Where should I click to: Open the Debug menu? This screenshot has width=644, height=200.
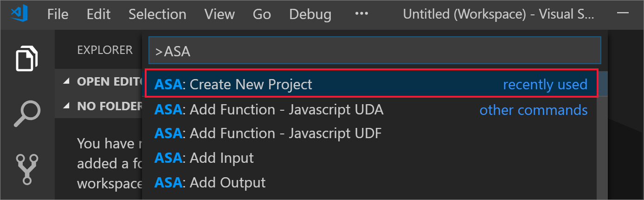[310, 14]
